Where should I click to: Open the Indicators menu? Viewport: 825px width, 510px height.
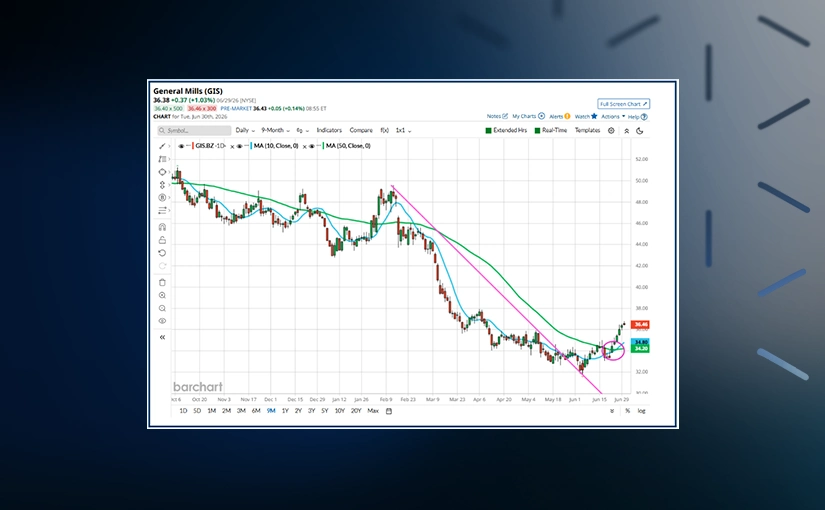(x=329, y=131)
